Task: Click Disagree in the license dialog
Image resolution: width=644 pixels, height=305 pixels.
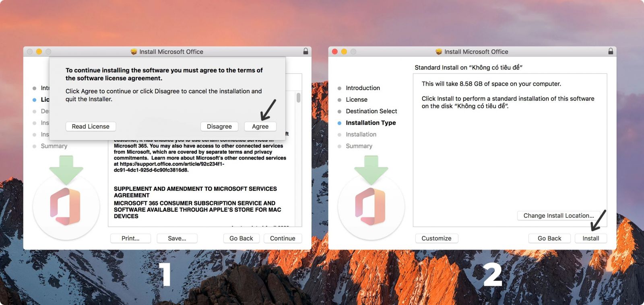Action: [x=219, y=126]
